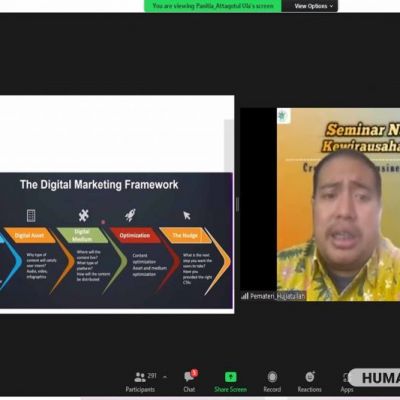This screenshot has height=400, width=400.
Task: Select the presenter's video thumbnail
Action: click(320, 204)
